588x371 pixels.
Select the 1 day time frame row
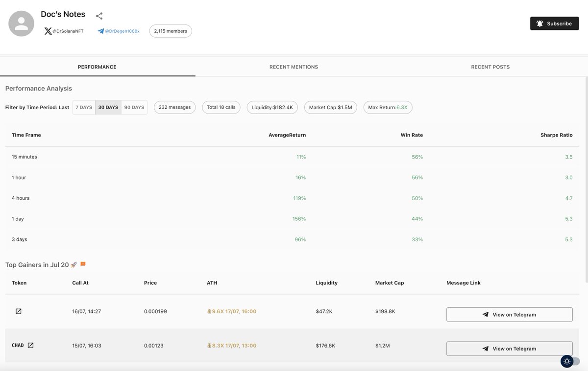coord(292,219)
